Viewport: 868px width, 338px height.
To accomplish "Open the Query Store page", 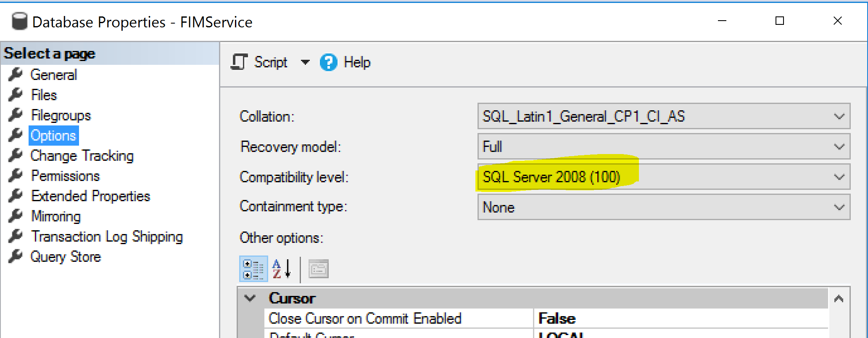I will [x=66, y=257].
